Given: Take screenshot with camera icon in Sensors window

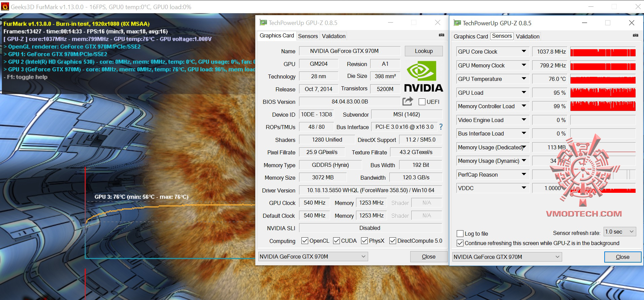Looking at the screenshot, I should (x=636, y=35).
